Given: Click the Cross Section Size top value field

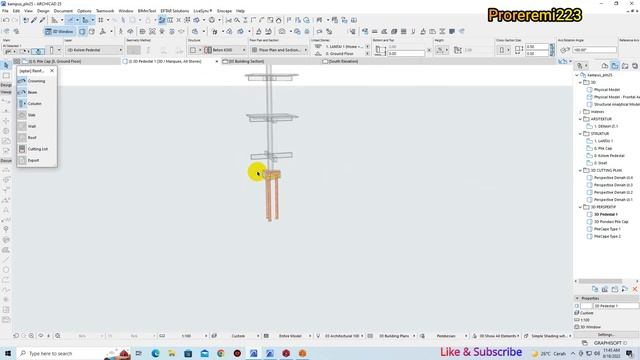Looking at the screenshot, I should pos(537,47).
